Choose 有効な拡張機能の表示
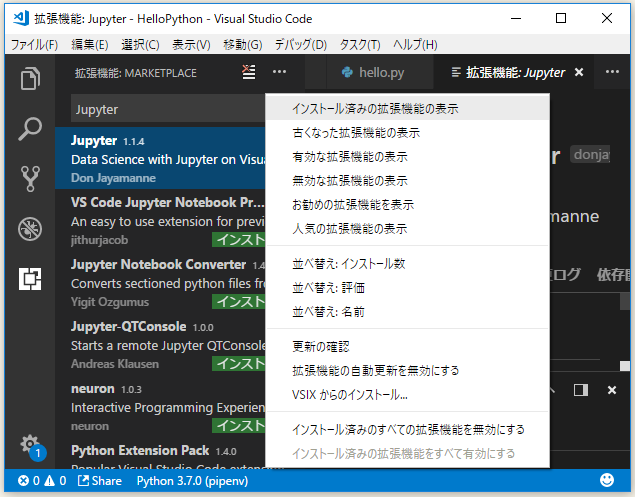The image size is (635, 497). tap(407, 157)
